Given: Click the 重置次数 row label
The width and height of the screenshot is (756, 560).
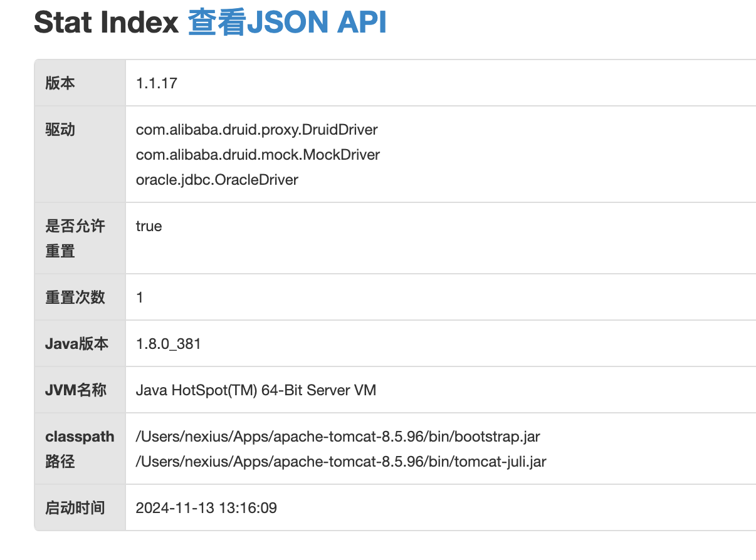Looking at the screenshot, I should tap(75, 298).
